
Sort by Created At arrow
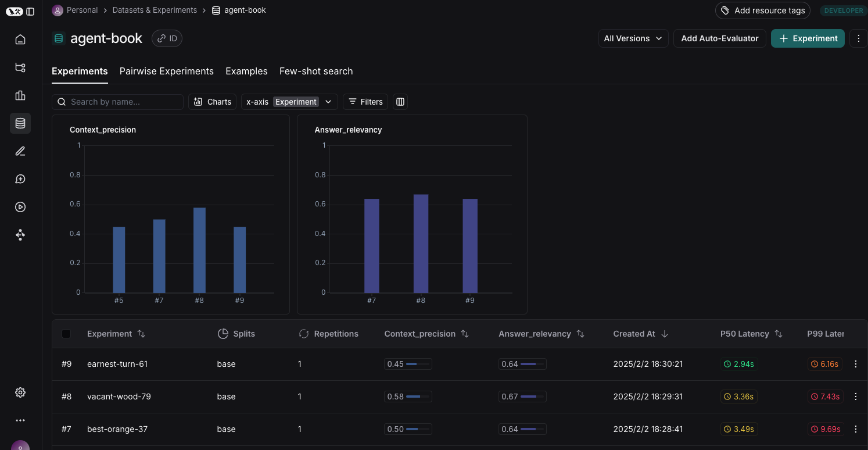[665, 334]
